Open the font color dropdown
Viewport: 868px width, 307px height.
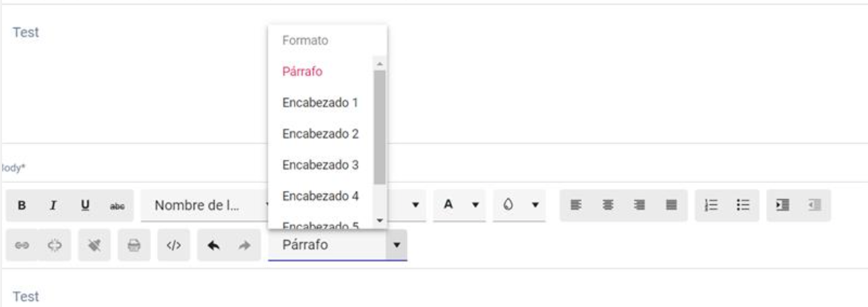(476, 204)
